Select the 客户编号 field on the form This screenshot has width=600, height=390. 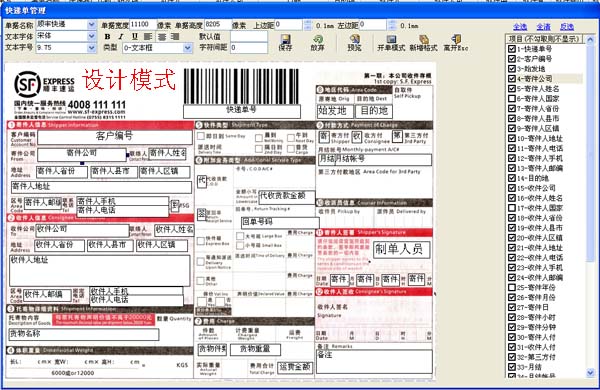tap(114, 137)
